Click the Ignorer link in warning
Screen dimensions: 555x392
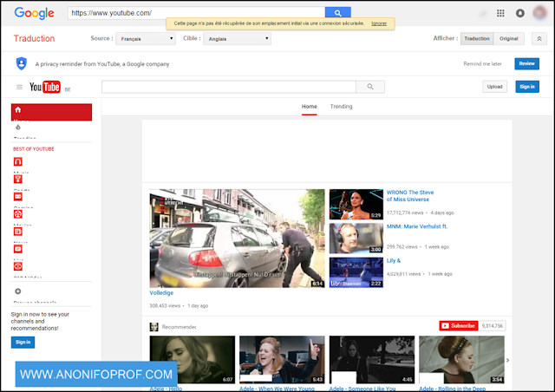tap(379, 23)
